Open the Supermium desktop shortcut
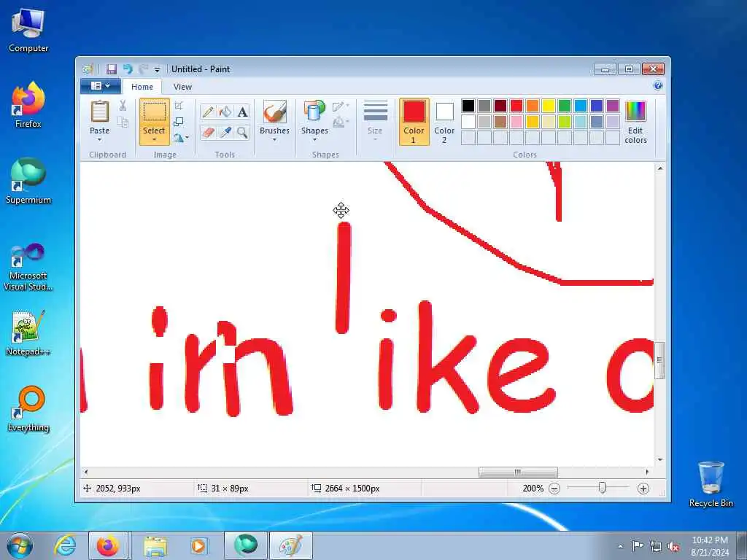 [x=28, y=181]
